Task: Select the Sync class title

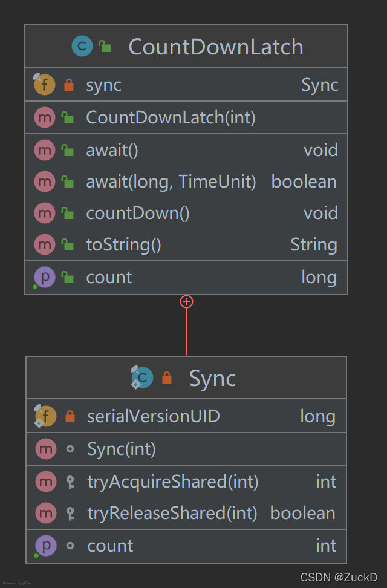Action: (212, 377)
